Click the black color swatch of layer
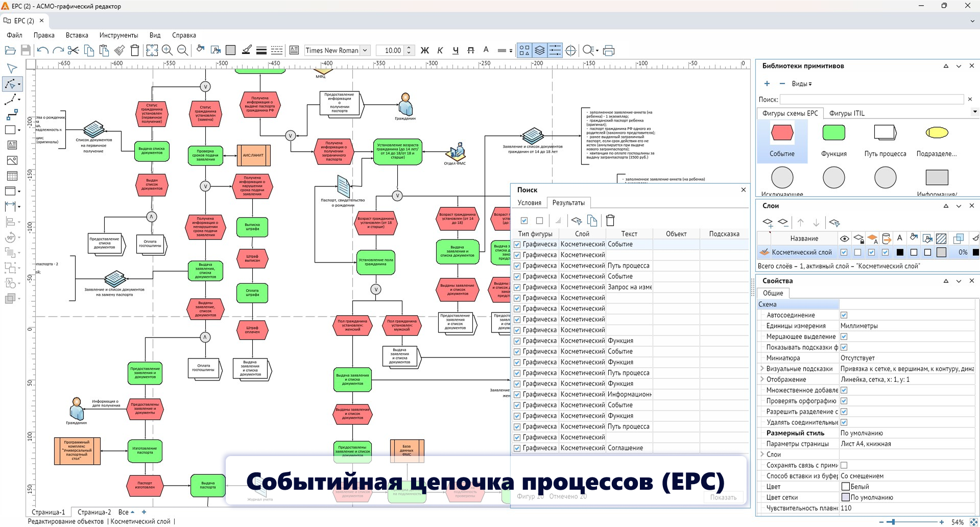980x527 pixels. (900, 252)
